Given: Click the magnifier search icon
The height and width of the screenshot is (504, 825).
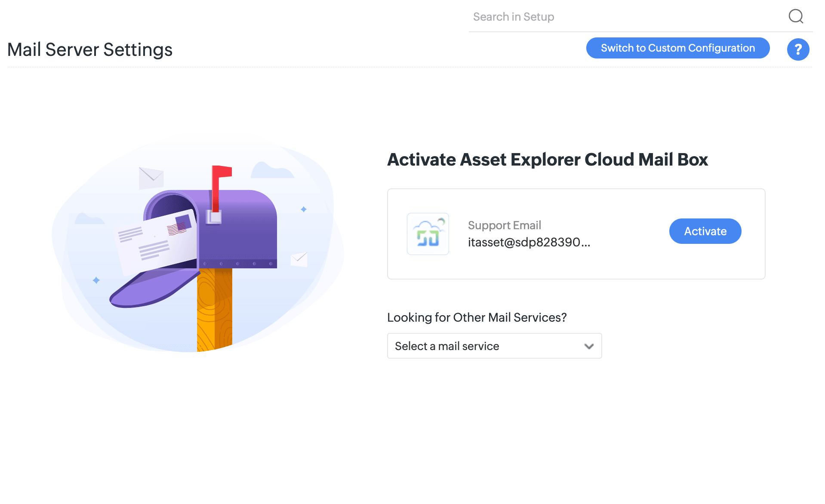Looking at the screenshot, I should coord(796,16).
